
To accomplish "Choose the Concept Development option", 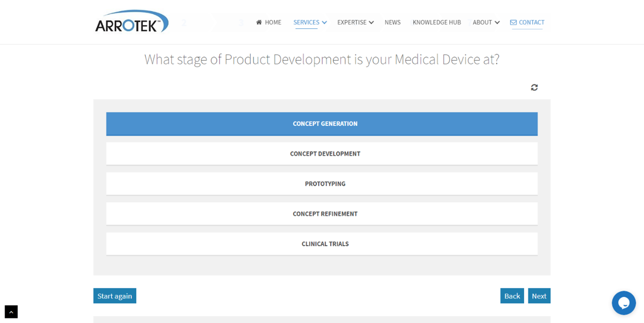I will tap(322, 154).
